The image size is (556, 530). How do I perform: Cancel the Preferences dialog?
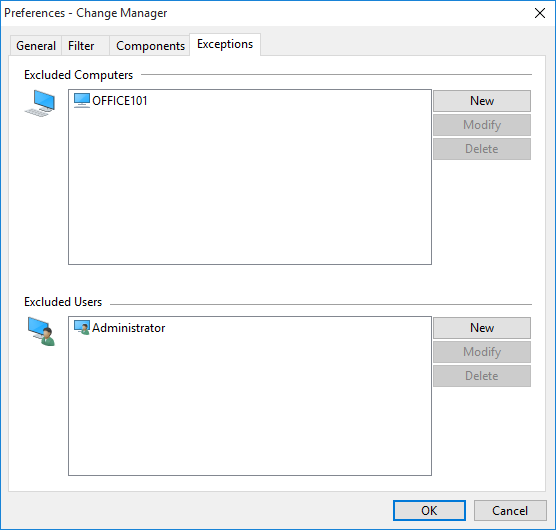point(510,511)
